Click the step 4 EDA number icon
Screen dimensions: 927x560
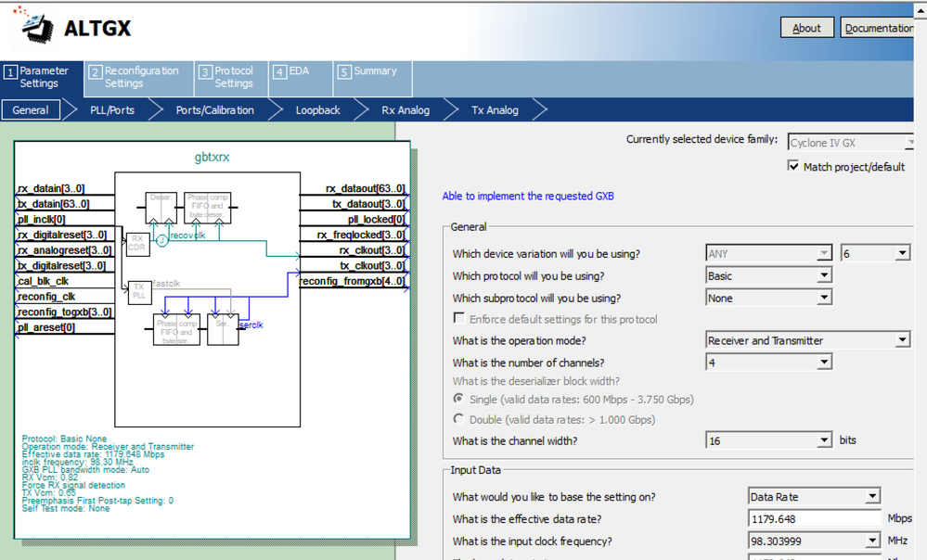click(279, 72)
